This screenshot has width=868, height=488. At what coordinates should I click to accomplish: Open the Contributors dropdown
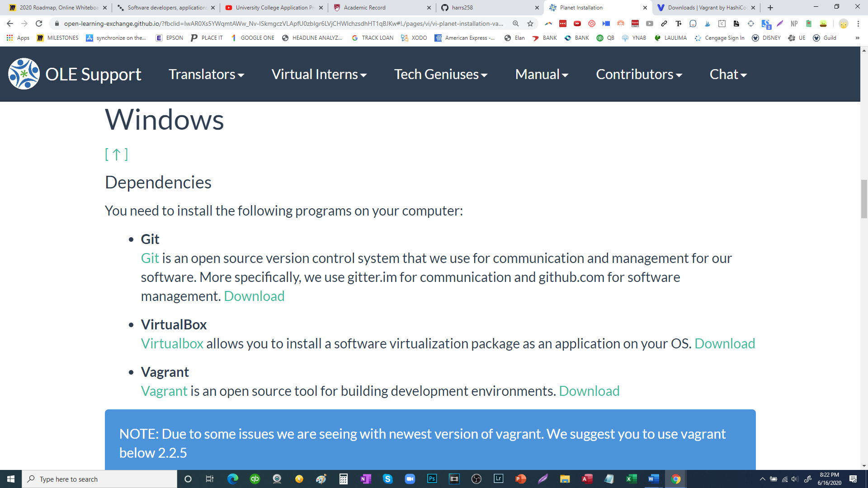point(639,74)
